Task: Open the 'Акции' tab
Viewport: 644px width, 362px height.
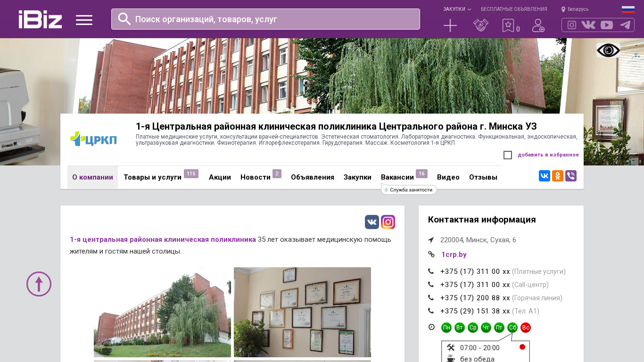Action: tap(220, 177)
